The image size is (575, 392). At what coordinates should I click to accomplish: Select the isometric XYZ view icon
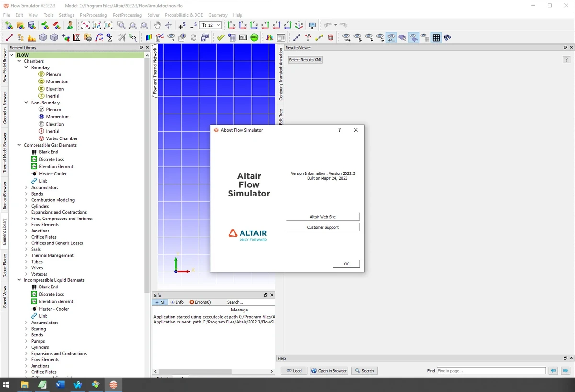tap(299, 25)
